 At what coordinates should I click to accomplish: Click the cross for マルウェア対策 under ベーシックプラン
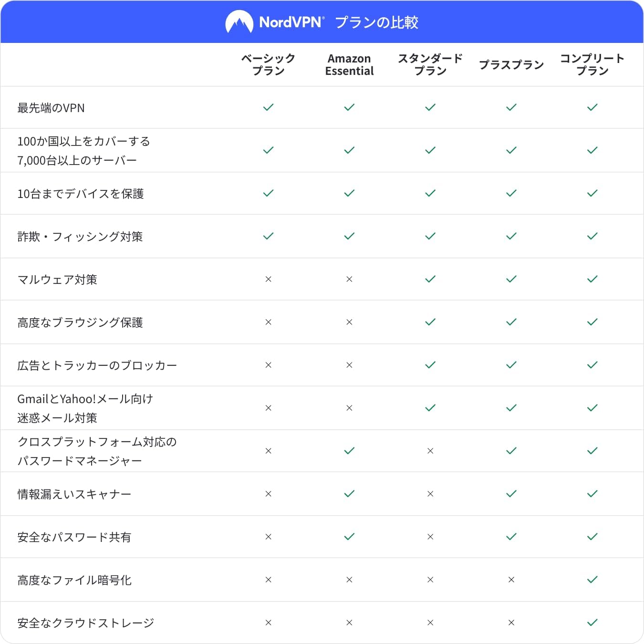(269, 279)
